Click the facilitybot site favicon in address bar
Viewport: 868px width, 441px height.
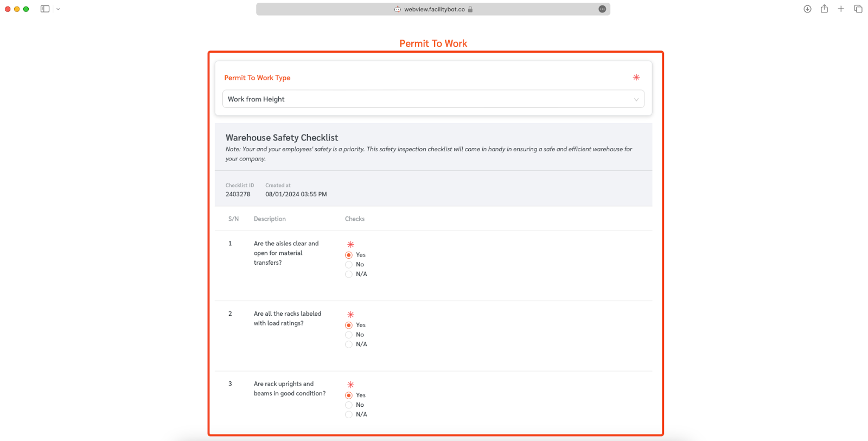(398, 9)
